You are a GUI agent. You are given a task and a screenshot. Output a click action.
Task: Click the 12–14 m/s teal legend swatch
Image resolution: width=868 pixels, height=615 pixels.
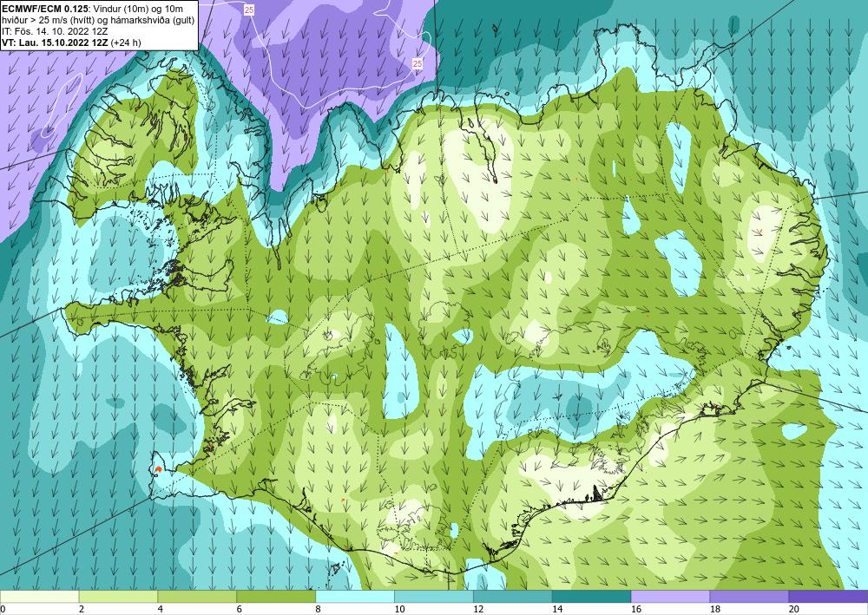(x=513, y=597)
